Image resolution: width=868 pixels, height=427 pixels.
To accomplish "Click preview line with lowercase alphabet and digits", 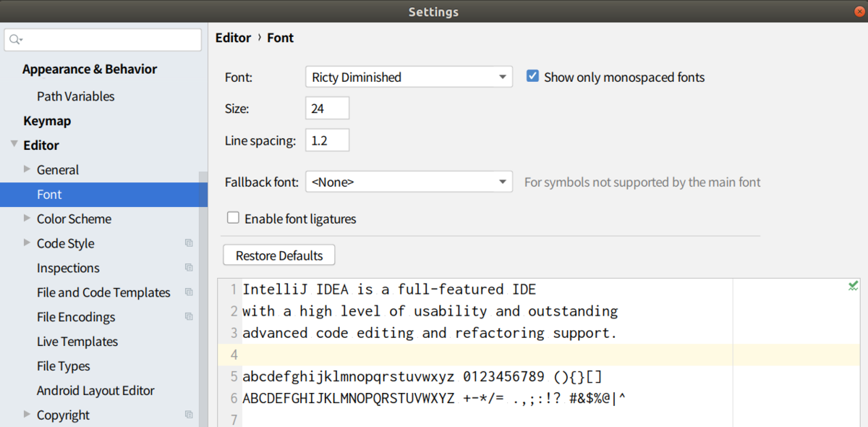I will pyautogui.click(x=422, y=376).
